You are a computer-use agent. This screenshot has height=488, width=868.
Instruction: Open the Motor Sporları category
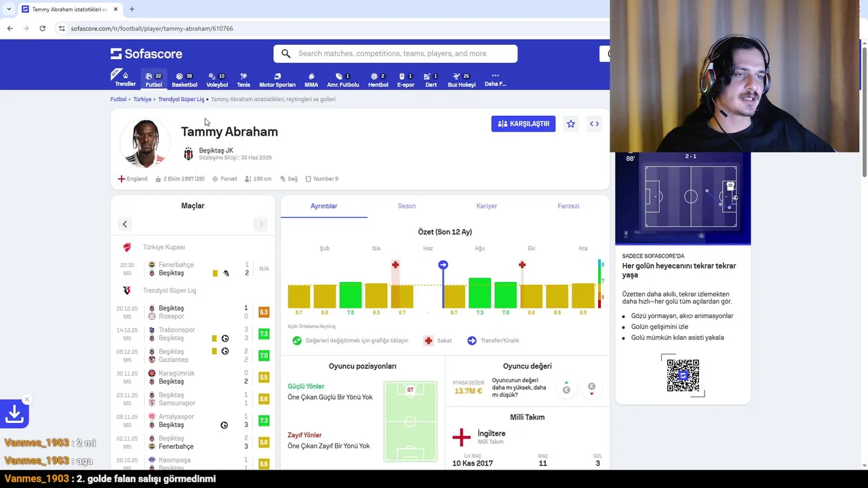click(277, 79)
